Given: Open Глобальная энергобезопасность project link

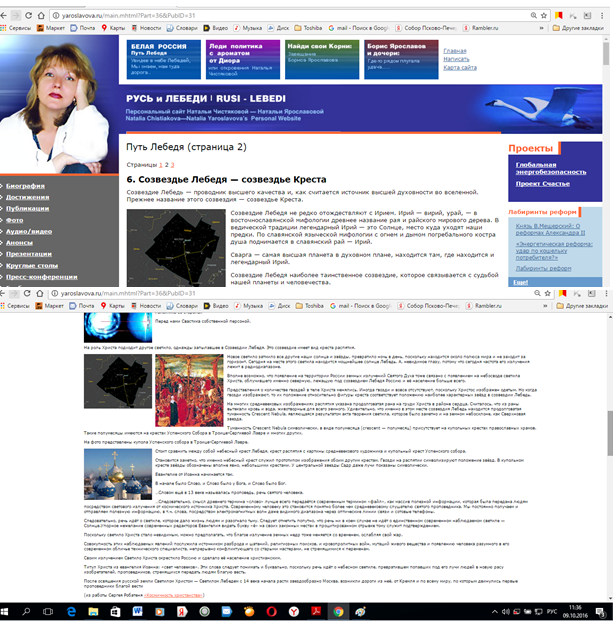Looking at the screenshot, I should [551, 168].
